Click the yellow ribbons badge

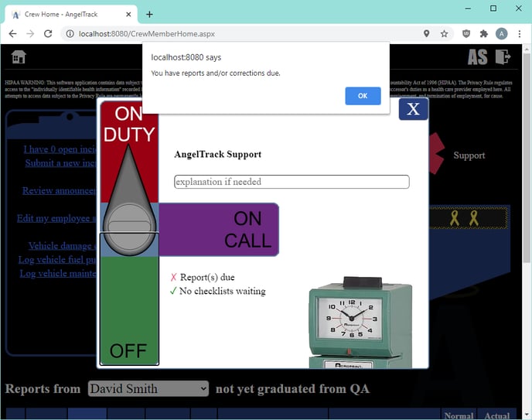tap(469, 218)
